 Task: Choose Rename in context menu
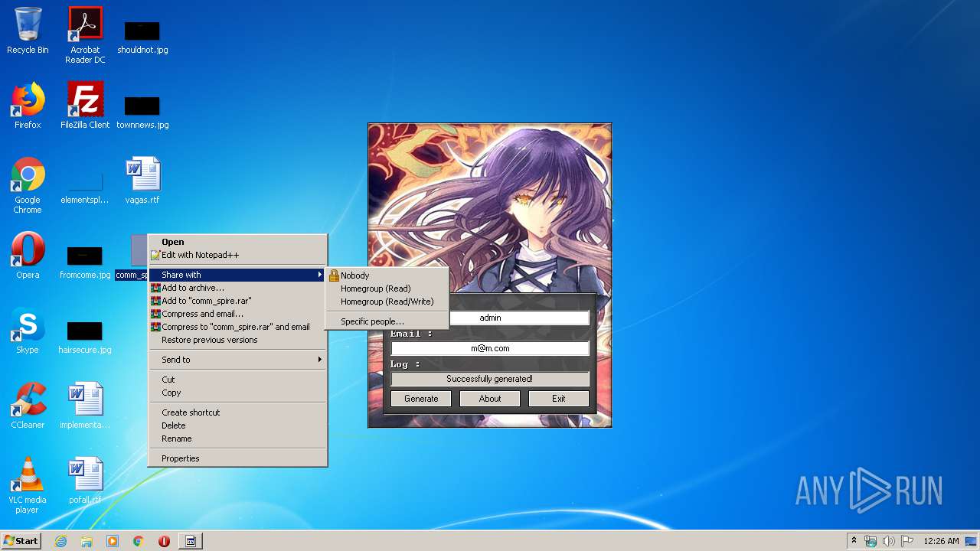click(237, 439)
